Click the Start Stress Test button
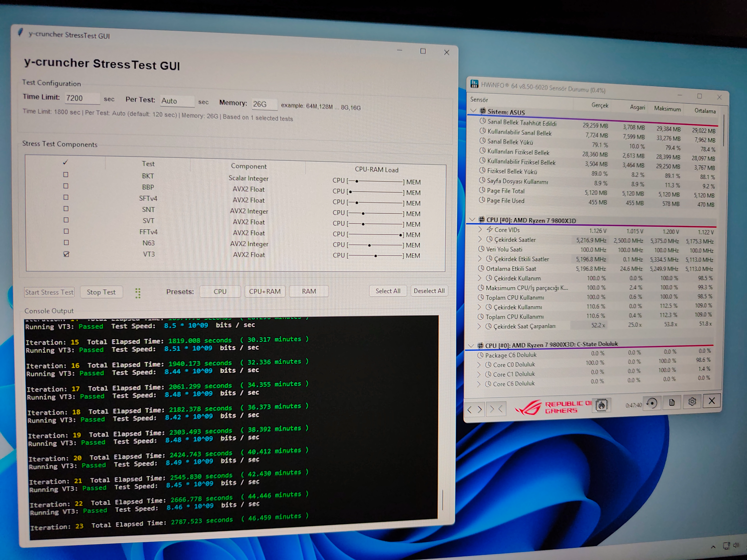This screenshot has width=747, height=560. click(49, 292)
